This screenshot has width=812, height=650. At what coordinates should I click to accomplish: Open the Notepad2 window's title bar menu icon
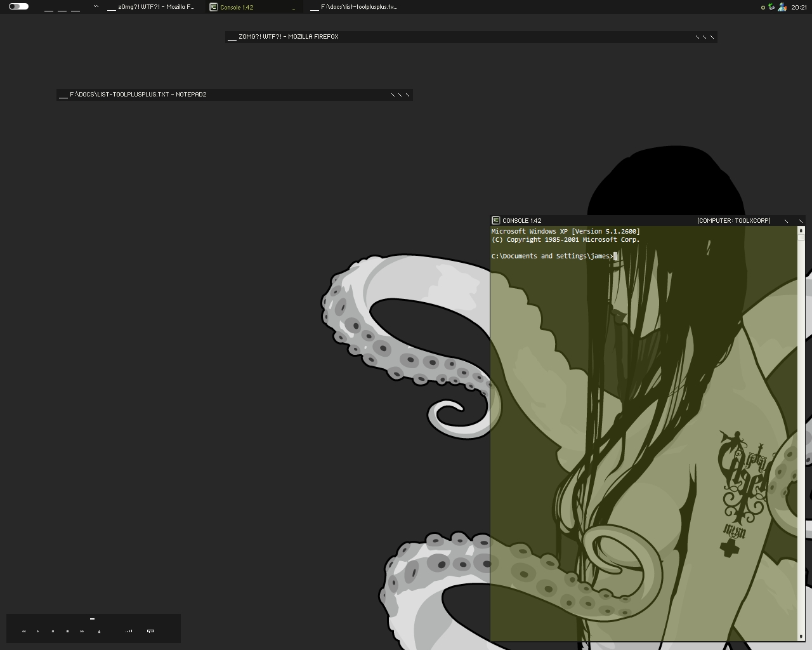pos(63,95)
